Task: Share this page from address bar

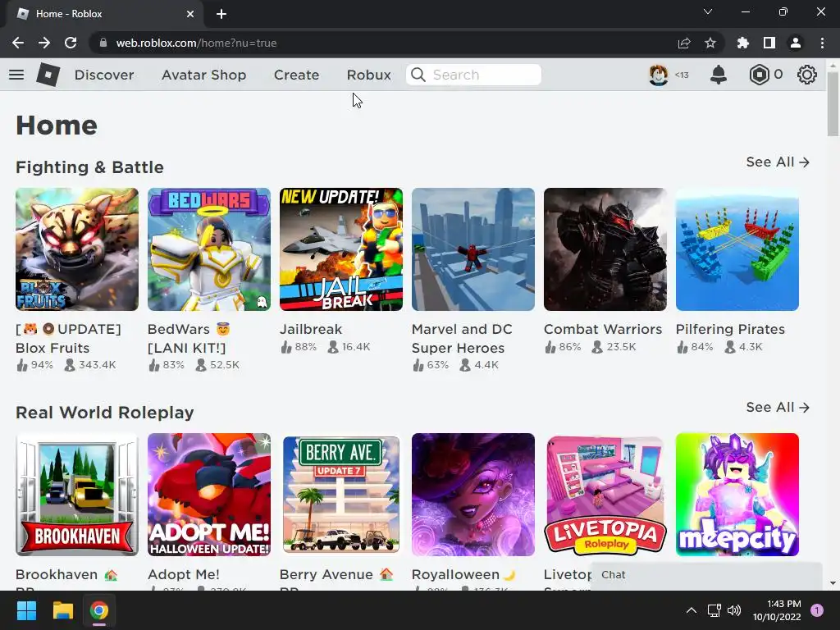Action: [684, 43]
